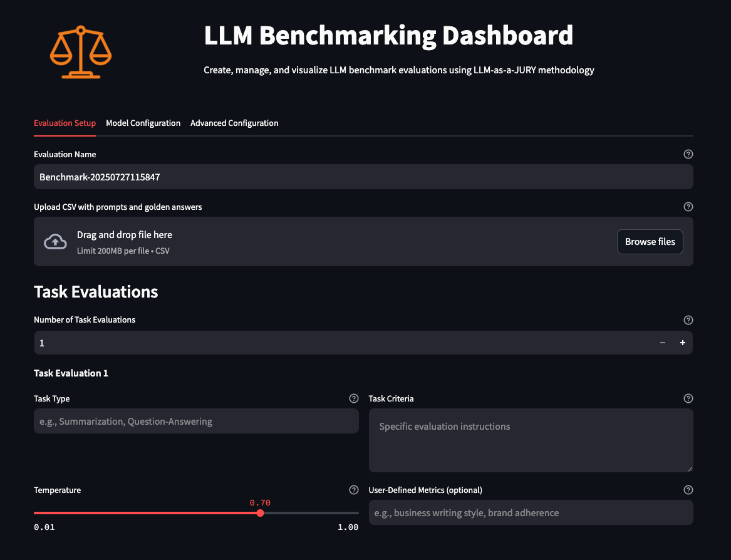The height and width of the screenshot is (560, 731).
Task: Click the cloud upload icon
Action: [x=55, y=242]
